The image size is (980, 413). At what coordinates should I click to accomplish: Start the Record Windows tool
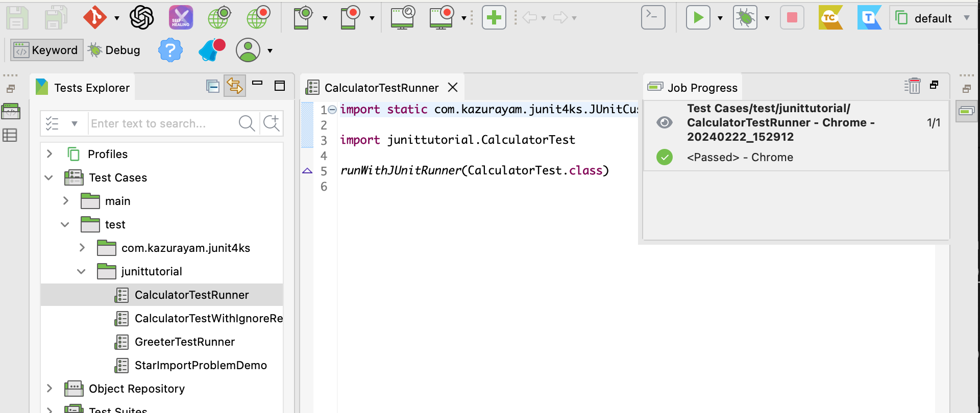pyautogui.click(x=442, y=18)
